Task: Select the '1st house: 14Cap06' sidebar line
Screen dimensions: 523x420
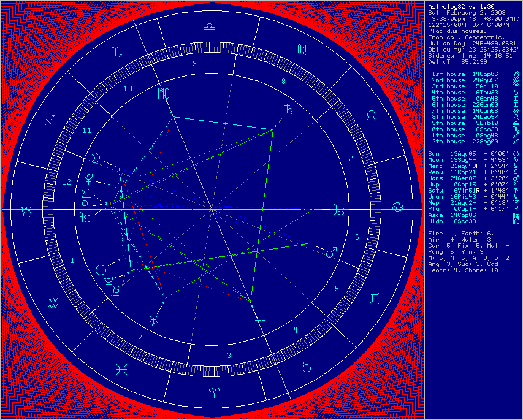Action: [464, 74]
